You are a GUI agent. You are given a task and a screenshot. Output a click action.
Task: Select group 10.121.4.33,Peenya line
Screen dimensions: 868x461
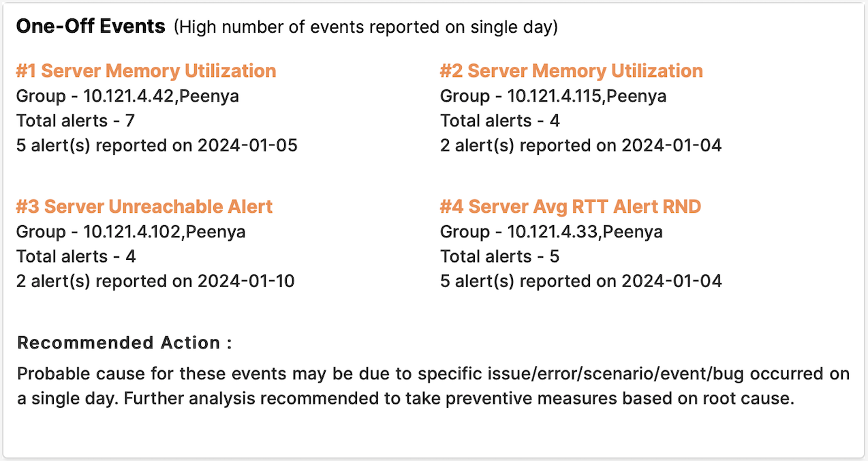551,232
